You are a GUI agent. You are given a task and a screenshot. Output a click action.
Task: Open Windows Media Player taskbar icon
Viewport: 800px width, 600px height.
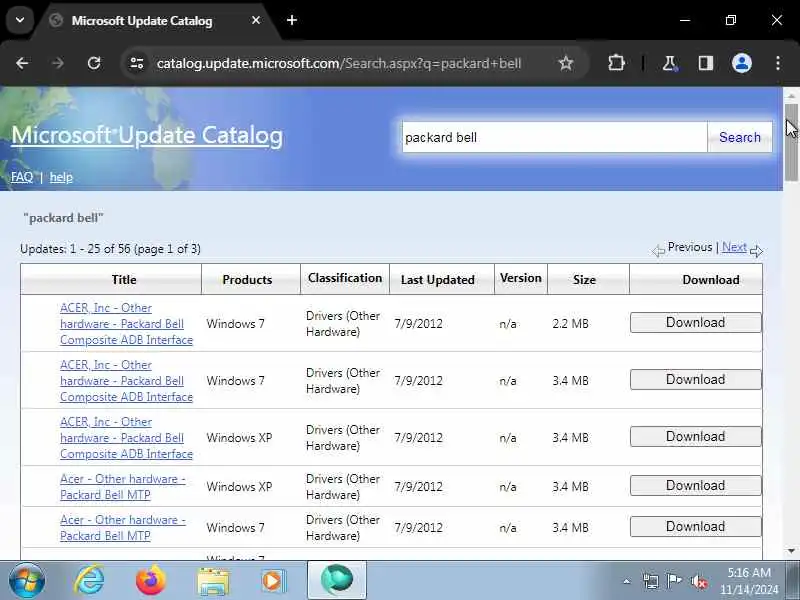274,582
